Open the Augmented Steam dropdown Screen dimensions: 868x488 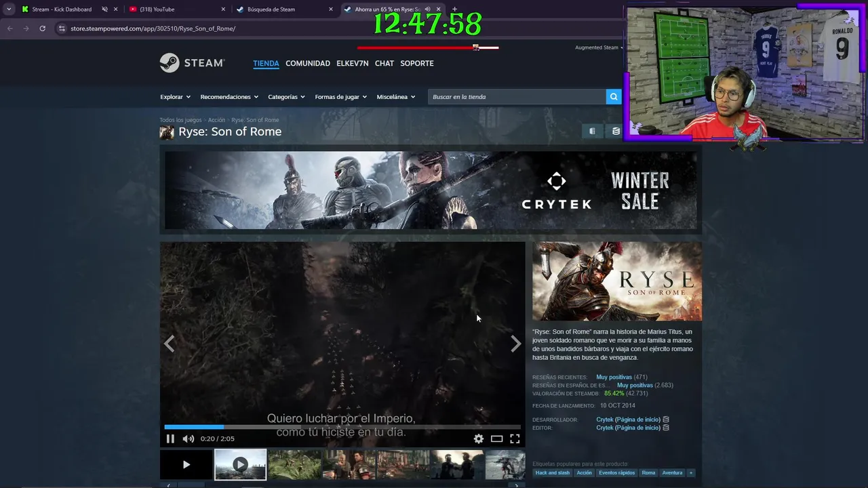599,47
